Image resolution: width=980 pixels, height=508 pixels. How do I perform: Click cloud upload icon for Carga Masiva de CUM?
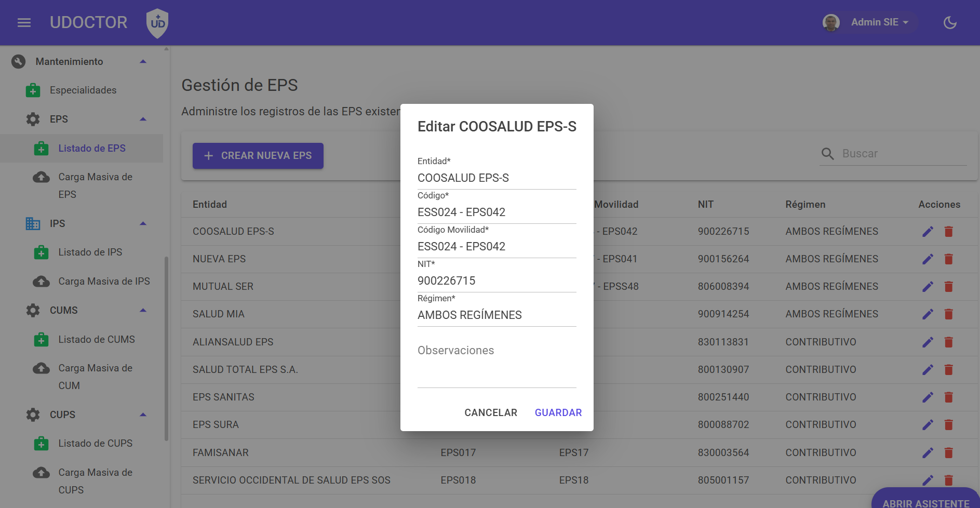point(41,368)
